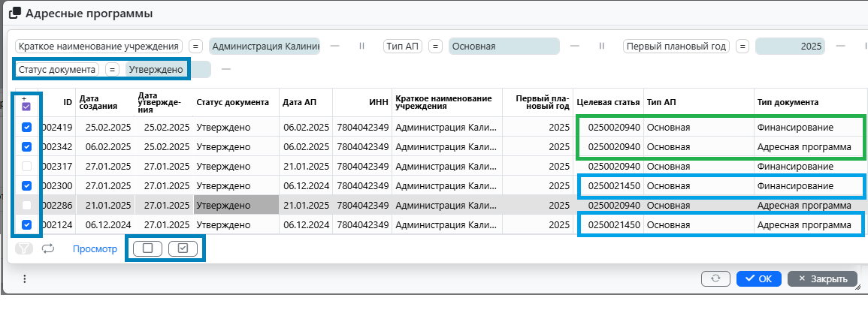
Task: Open the Статус документа filter field selector
Action: tap(57, 70)
